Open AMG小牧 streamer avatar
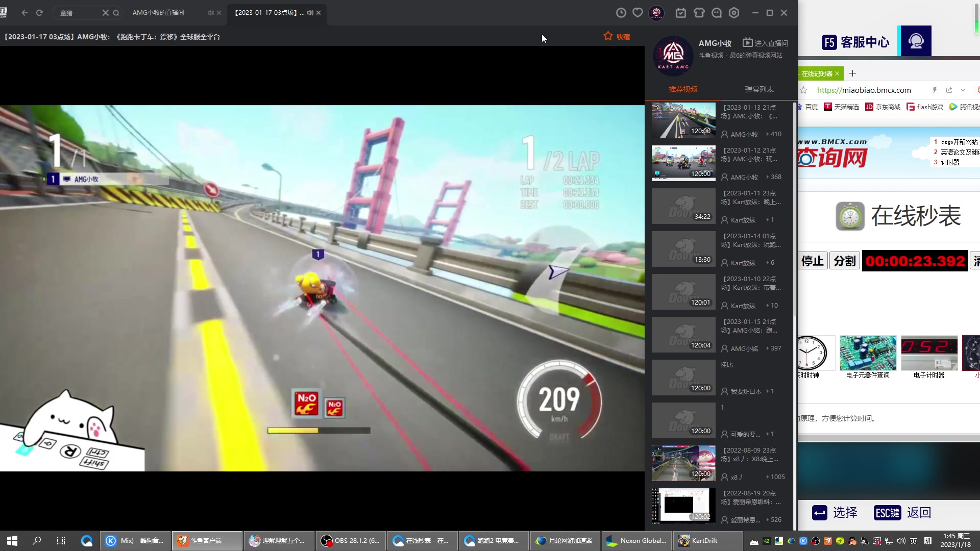The image size is (980, 551). (673, 55)
